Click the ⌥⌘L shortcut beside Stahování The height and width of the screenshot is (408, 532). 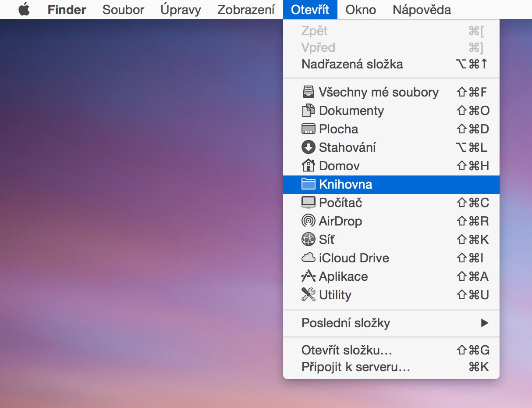point(472,147)
